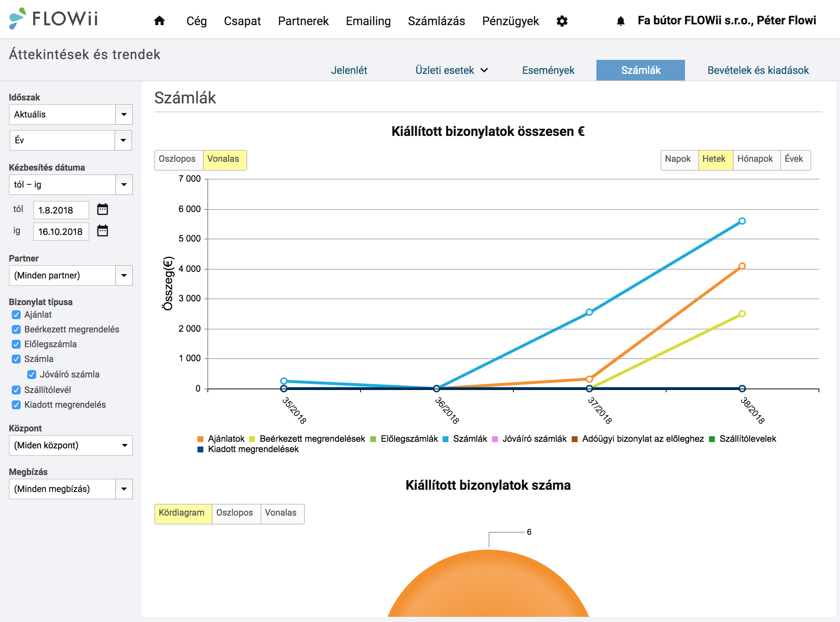Viewport: 840px width, 622px height.
Task: Open the notifications bell
Action: click(620, 21)
